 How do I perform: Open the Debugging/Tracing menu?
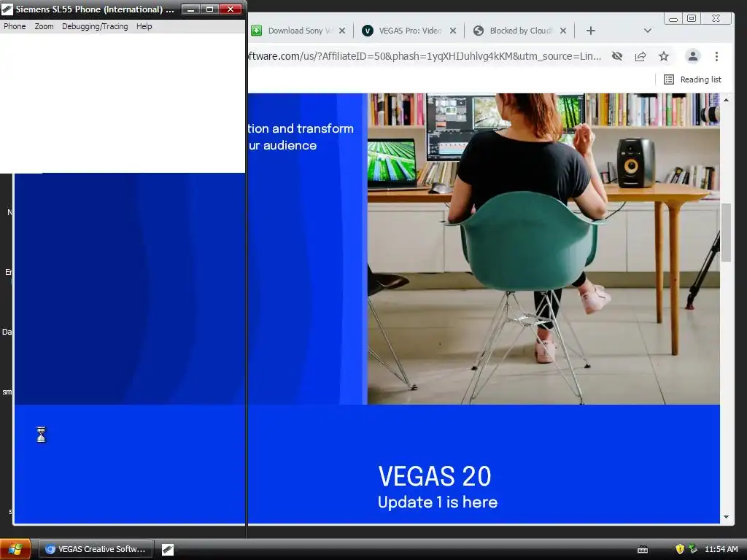[x=95, y=26]
